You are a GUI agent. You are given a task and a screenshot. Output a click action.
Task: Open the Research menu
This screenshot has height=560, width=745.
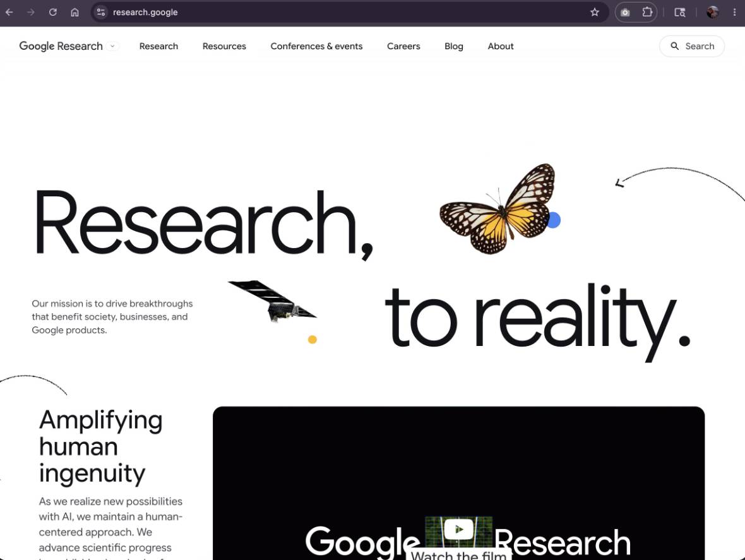[158, 46]
